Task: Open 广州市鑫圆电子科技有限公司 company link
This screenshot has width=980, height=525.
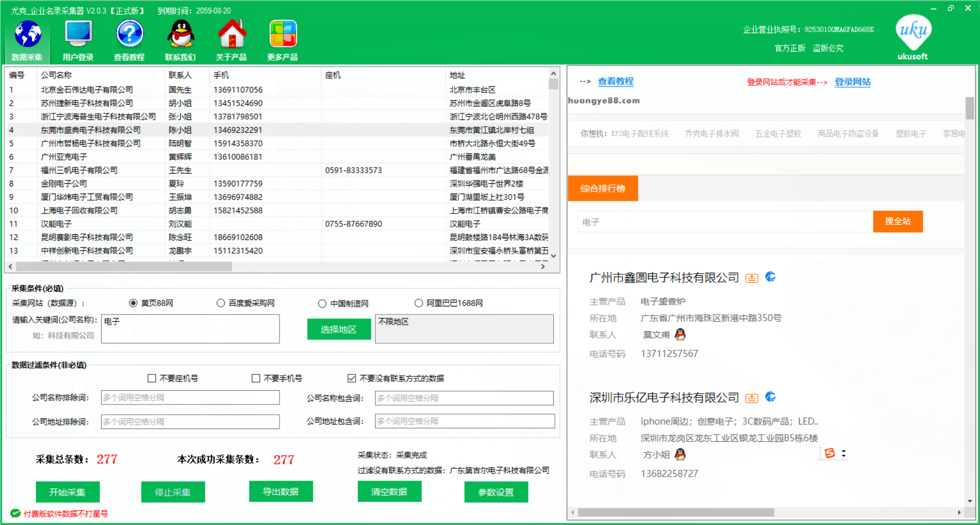Action: [x=664, y=278]
